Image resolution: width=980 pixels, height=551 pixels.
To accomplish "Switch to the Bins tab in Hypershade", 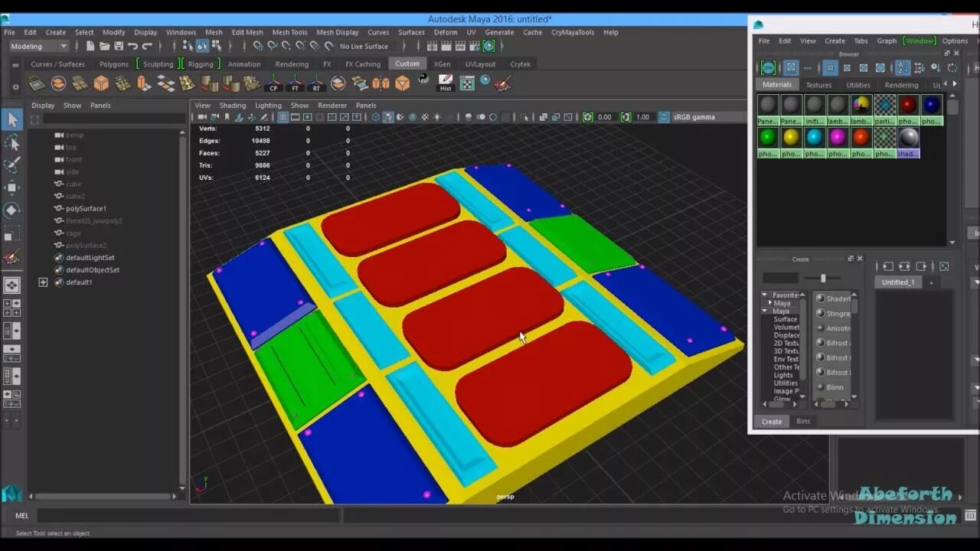I will (x=803, y=422).
